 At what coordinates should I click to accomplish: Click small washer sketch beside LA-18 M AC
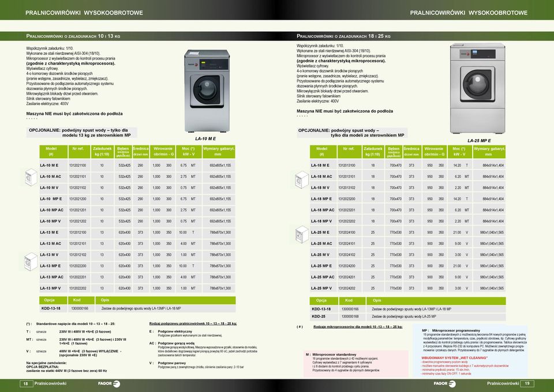(302, 179)
